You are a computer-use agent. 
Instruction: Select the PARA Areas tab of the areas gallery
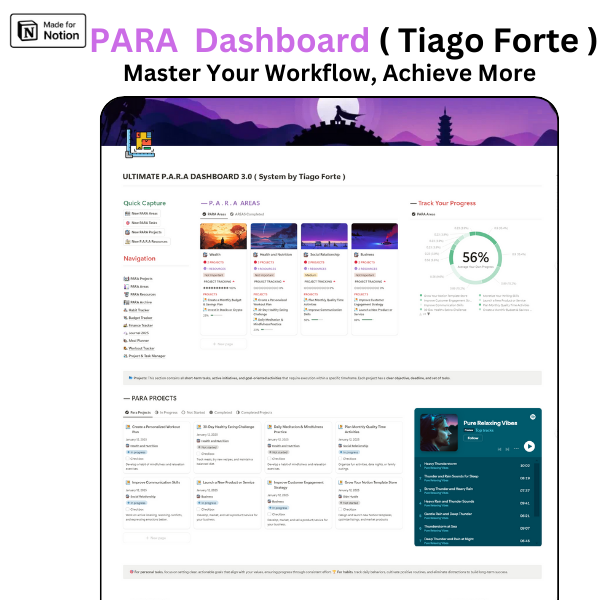pos(214,214)
